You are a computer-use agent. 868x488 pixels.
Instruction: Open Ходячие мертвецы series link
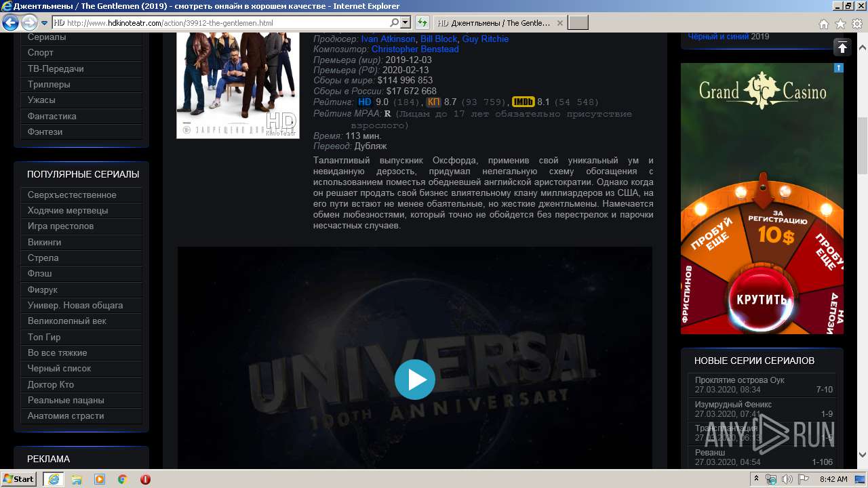[81, 210]
